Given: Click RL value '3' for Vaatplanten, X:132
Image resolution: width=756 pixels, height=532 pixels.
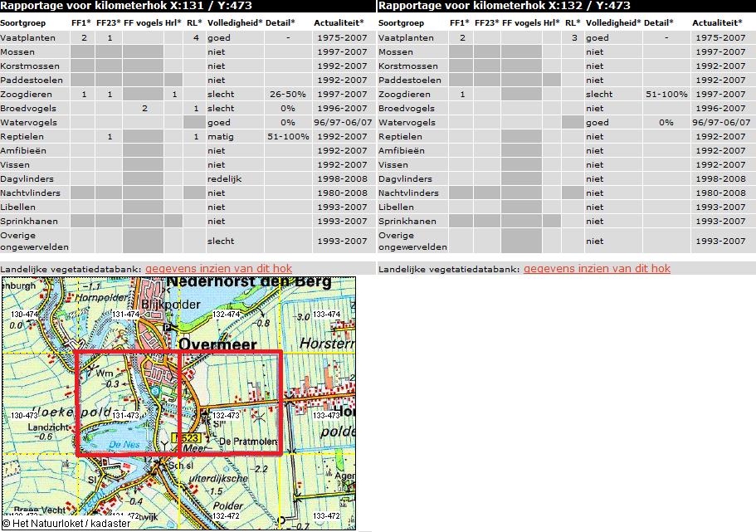Looking at the screenshot, I should pyautogui.click(x=574, y=37).
